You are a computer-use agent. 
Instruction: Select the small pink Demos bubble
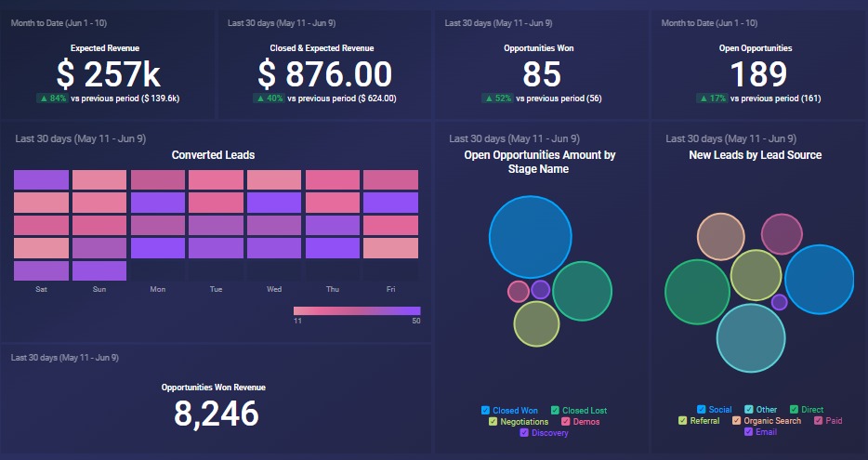(x=518, y=292)
